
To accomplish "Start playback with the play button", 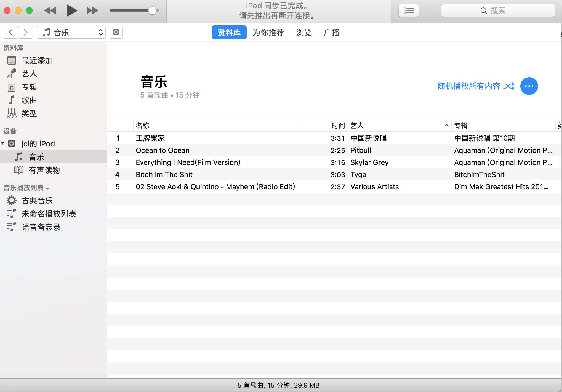I will [72, 10].
